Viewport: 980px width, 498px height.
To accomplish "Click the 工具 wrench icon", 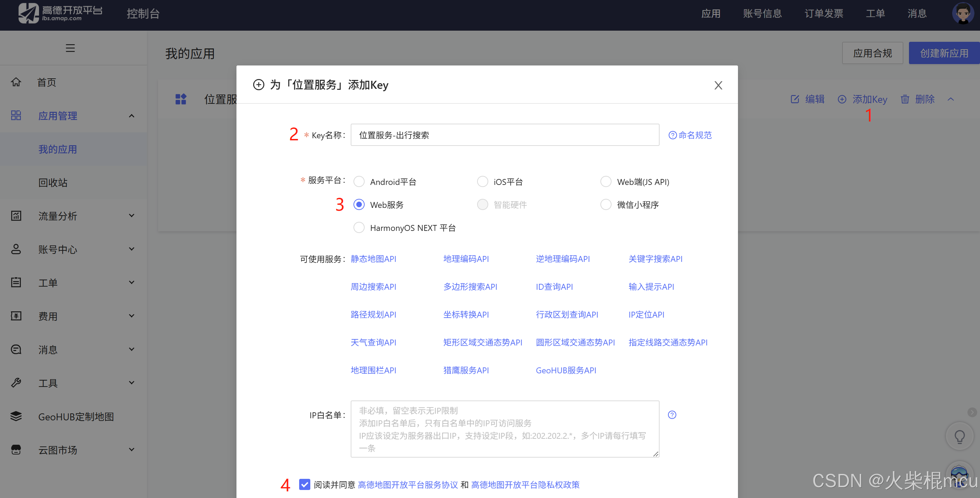I will 16,383.
